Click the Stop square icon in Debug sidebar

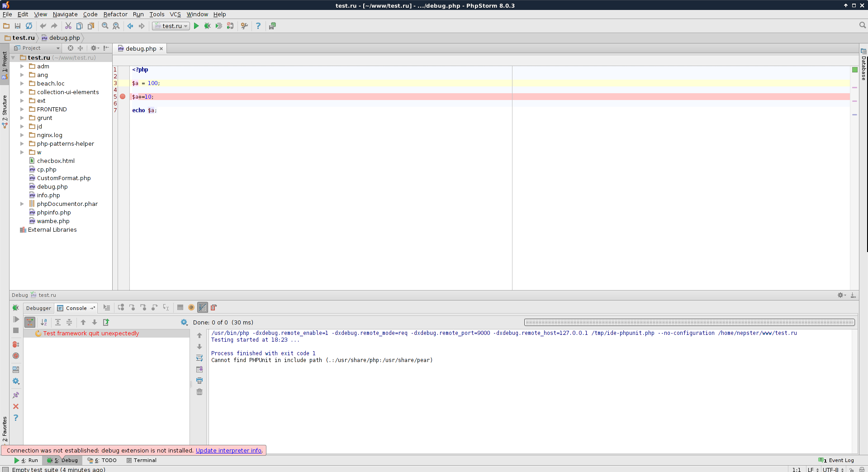pyautogui.click(x=16, y=330)
